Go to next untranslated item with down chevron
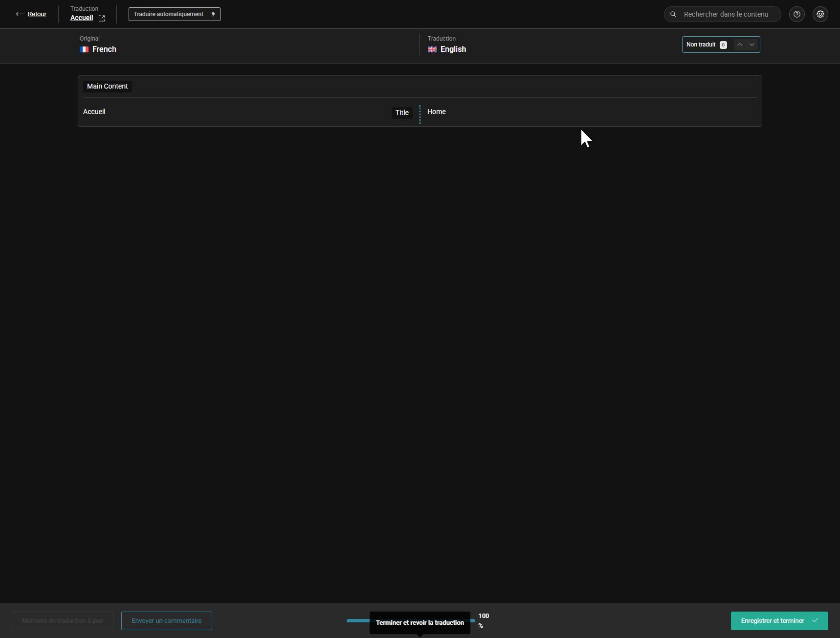Screen dimensions: 840x638 [x=752, y=45]
